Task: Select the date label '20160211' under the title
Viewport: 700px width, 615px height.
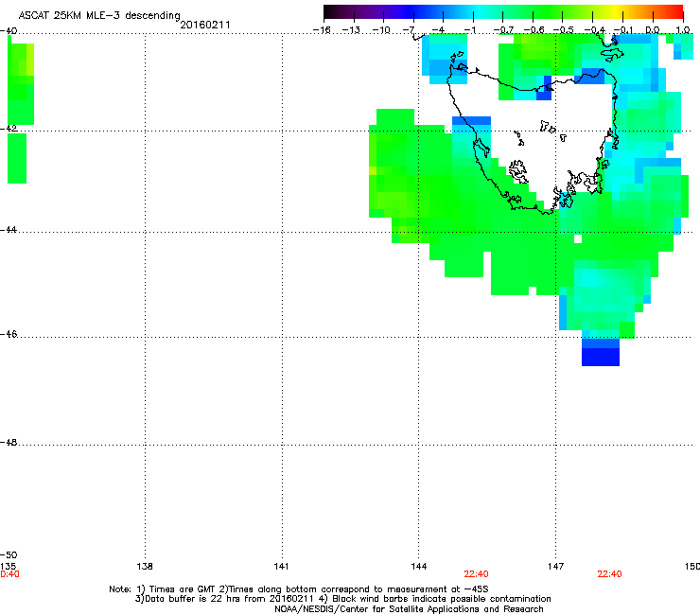Action: [x=205, y=25]
